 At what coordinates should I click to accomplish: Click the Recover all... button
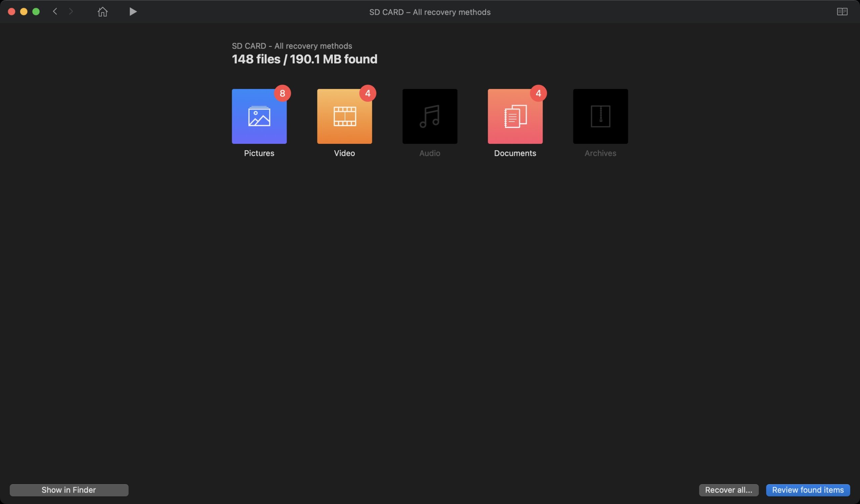pos(729,490)
